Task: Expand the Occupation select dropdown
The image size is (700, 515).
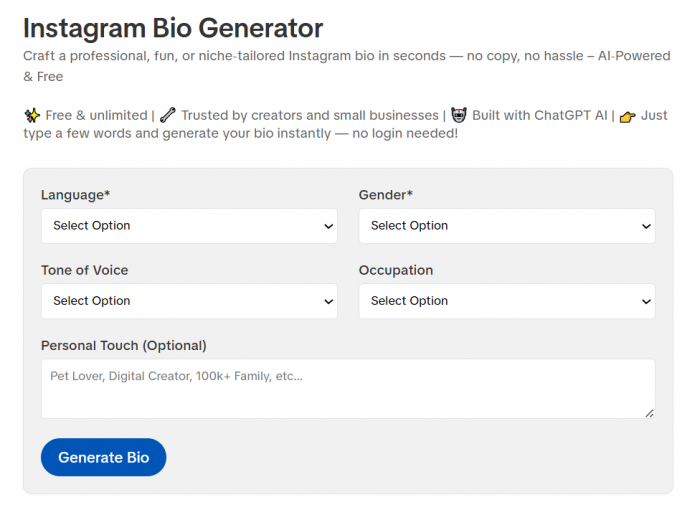Action: [x=507, y=301]
